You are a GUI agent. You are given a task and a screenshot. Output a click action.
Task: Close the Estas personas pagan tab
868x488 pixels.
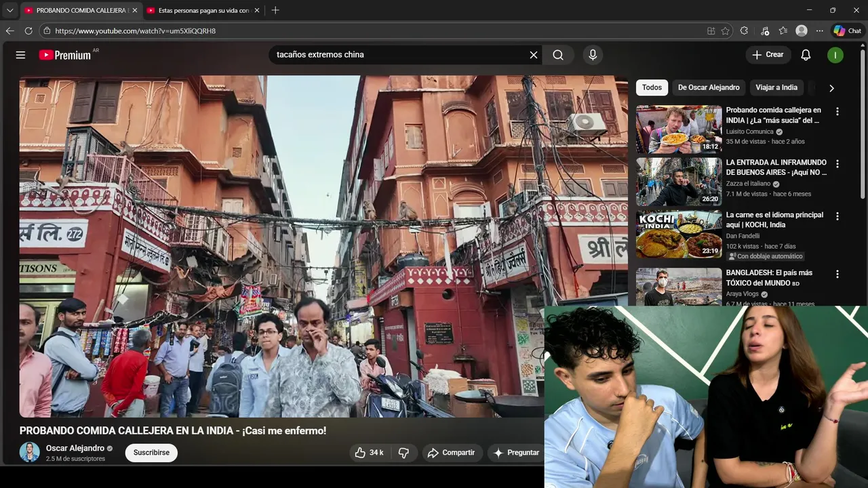click(257, 10)
